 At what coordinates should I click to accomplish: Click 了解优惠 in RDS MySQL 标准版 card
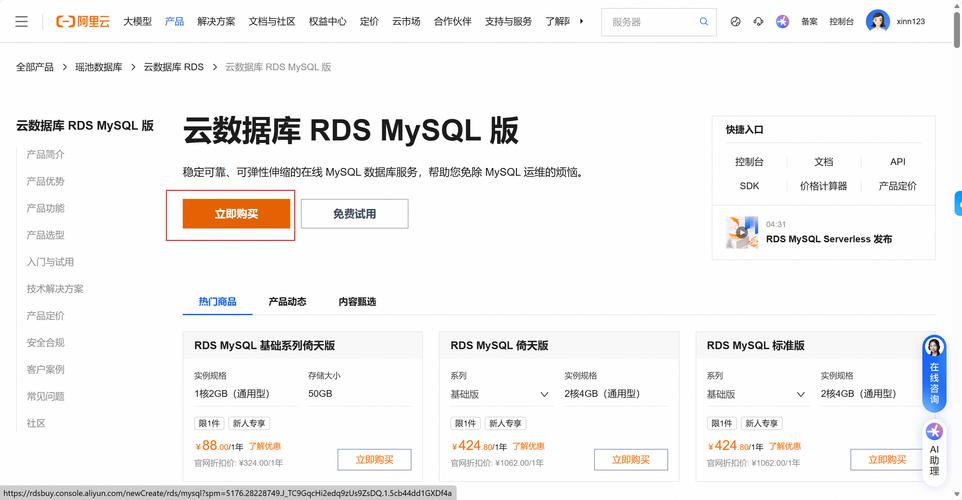785,447
